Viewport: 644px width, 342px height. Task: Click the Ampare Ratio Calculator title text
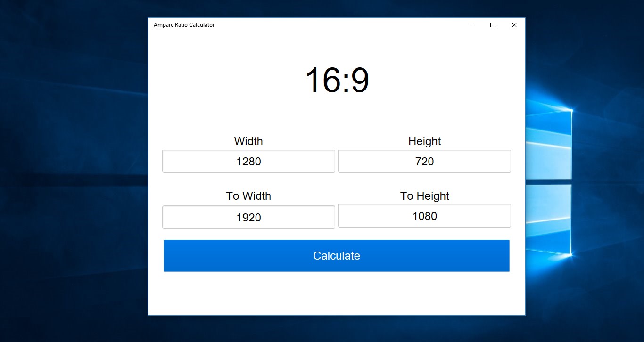[183, 25]
